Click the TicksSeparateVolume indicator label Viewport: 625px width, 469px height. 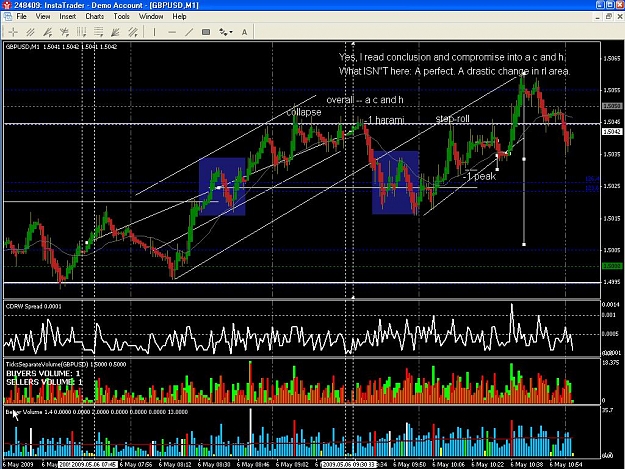pos(66,364)
